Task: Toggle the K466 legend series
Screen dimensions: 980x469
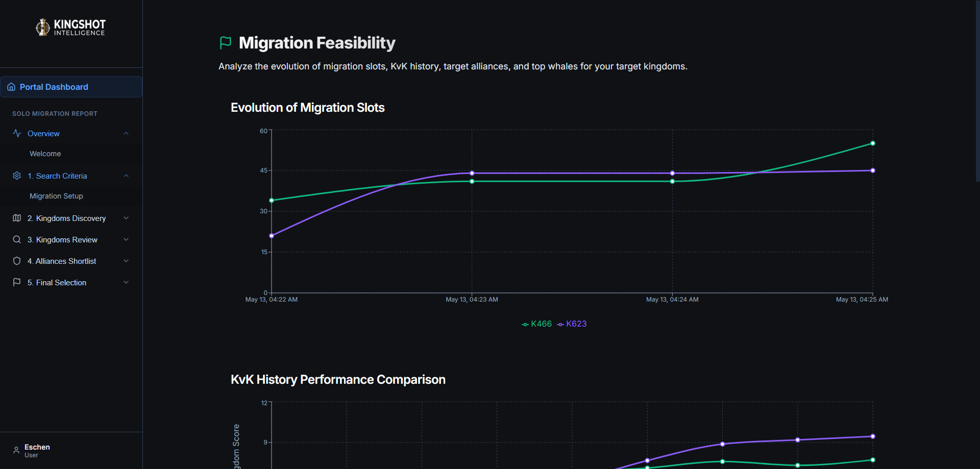Action: coord(536,324)
